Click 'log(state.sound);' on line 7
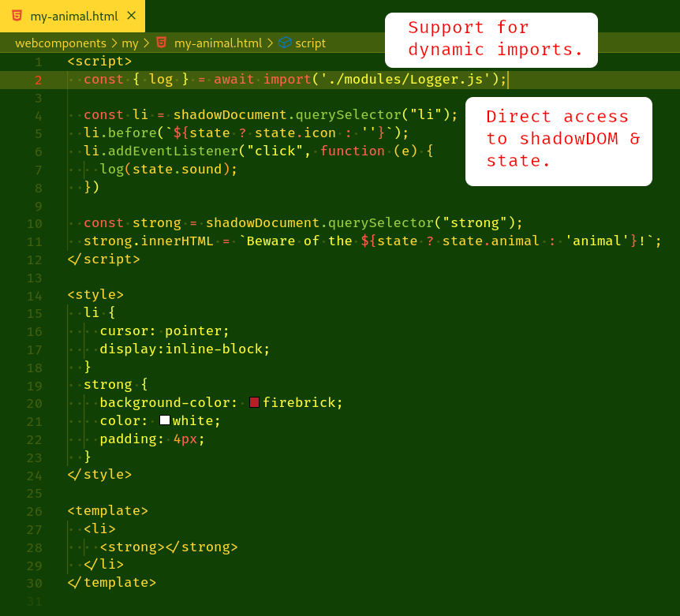The image size is (680, 616). [x=169, y=169]
